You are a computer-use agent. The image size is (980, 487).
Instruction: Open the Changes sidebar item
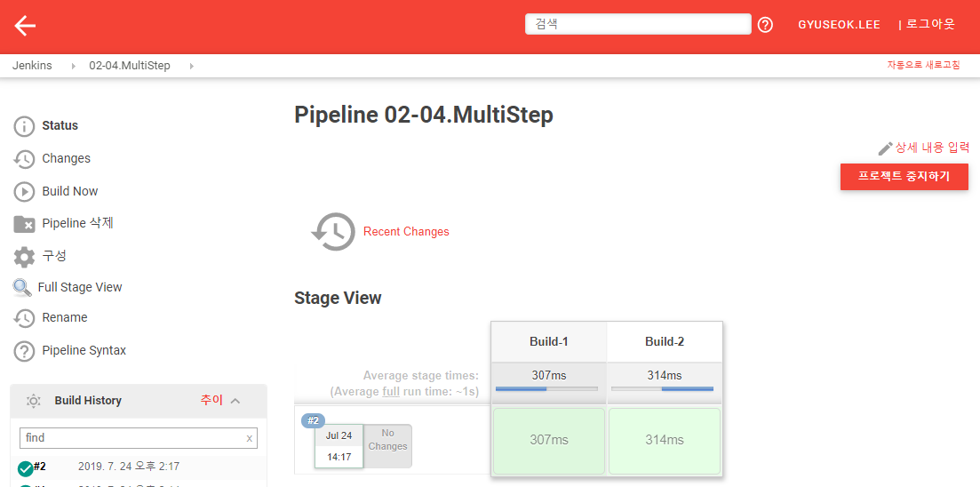pyautogui.click(x=66, y=158)
